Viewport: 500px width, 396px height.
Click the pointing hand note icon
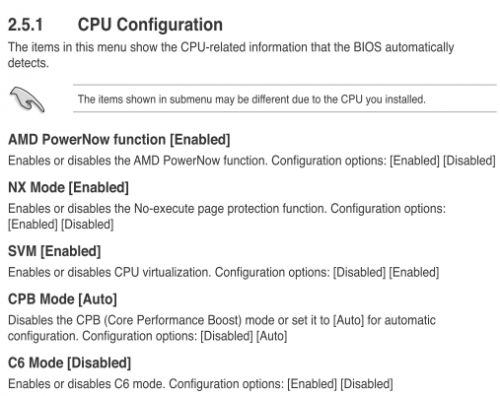click(27, 99)
